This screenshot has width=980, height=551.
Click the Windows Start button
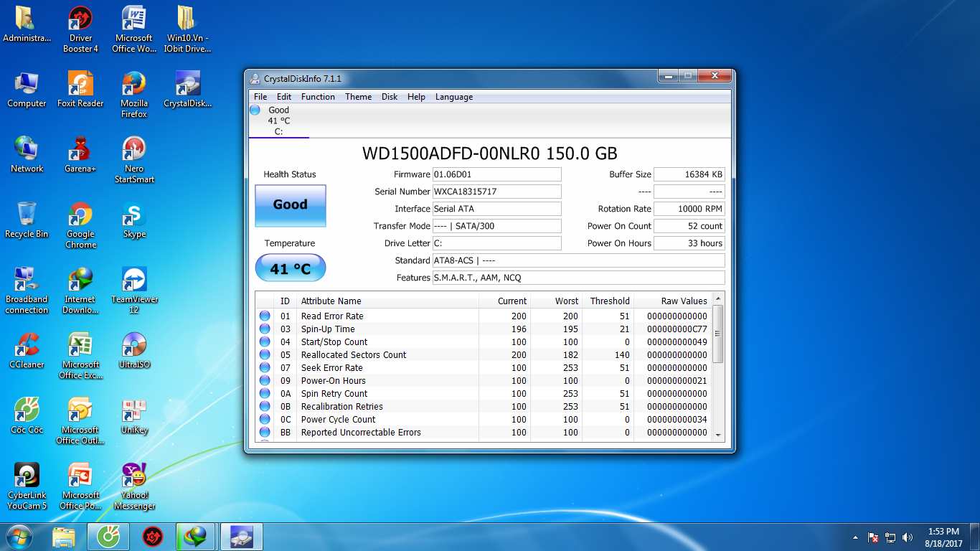pos(19,537)
